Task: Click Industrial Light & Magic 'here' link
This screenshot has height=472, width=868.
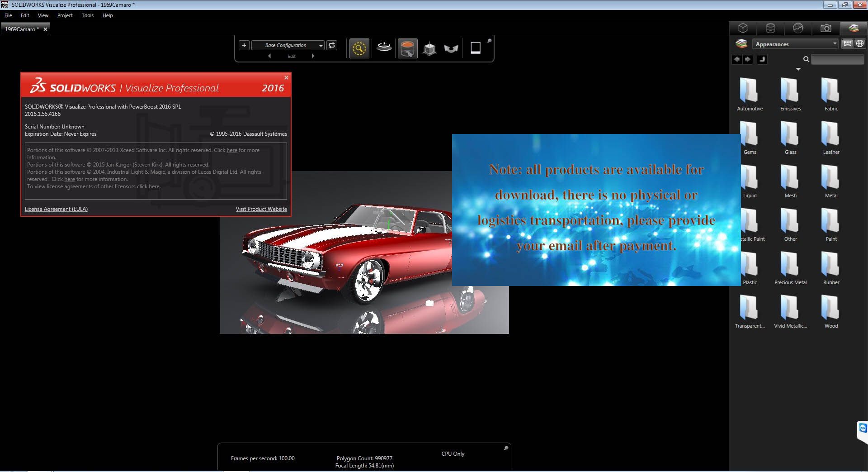Action: pos(70,179)
